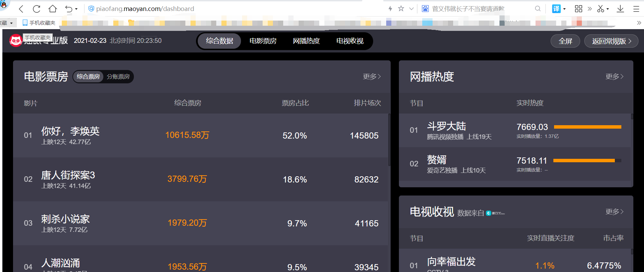Open the 手机收藏夹 bookmark folder

[39, 23]
